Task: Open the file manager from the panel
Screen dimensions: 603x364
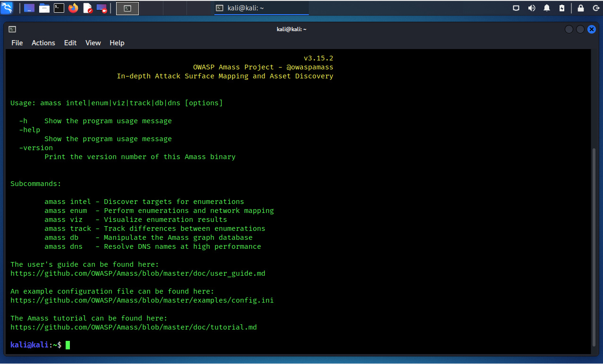Action: coord(44,8)
